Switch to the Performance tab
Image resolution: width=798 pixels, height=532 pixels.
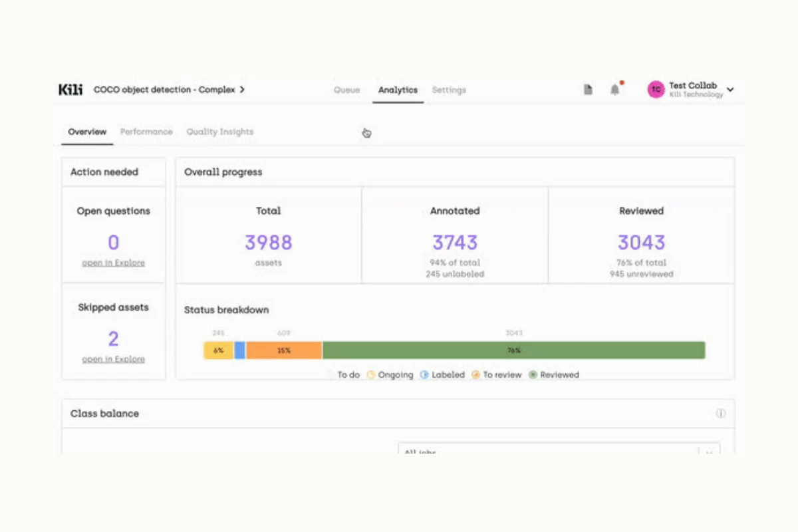(x=146, y=131)
